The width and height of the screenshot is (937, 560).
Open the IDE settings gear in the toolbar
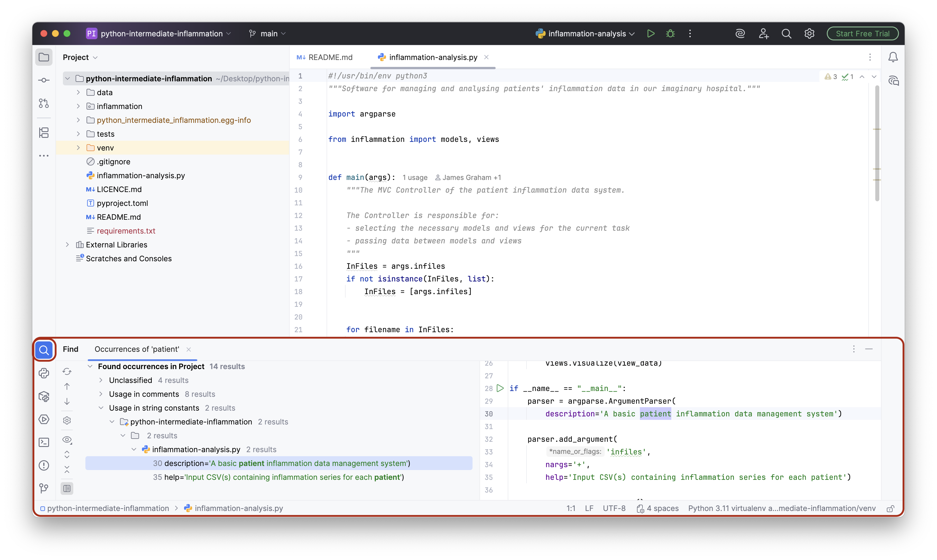click(x=809, y=33)
